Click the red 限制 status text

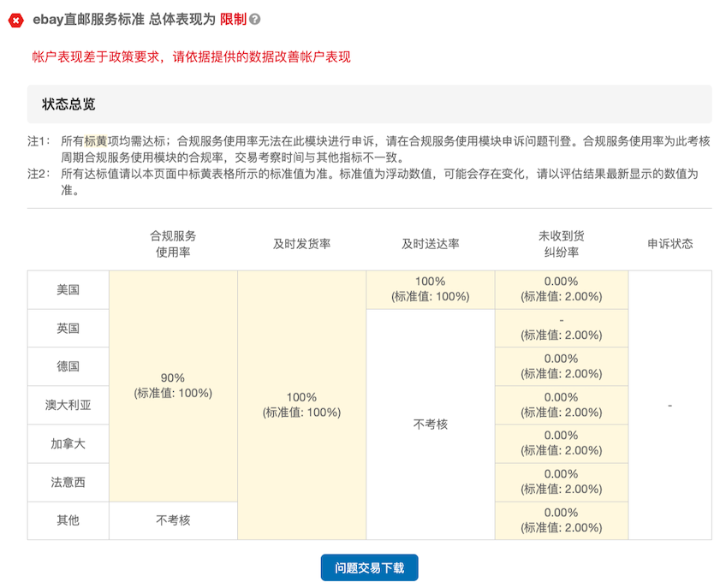tap(232, 19)
